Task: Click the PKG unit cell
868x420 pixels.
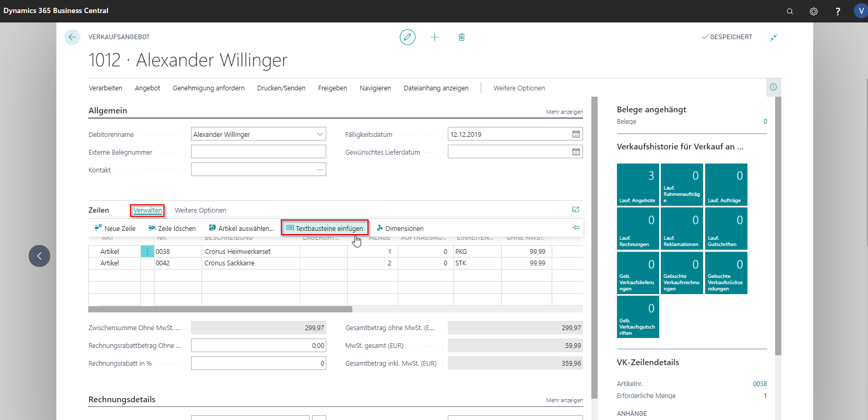Action: pos(477,251)
